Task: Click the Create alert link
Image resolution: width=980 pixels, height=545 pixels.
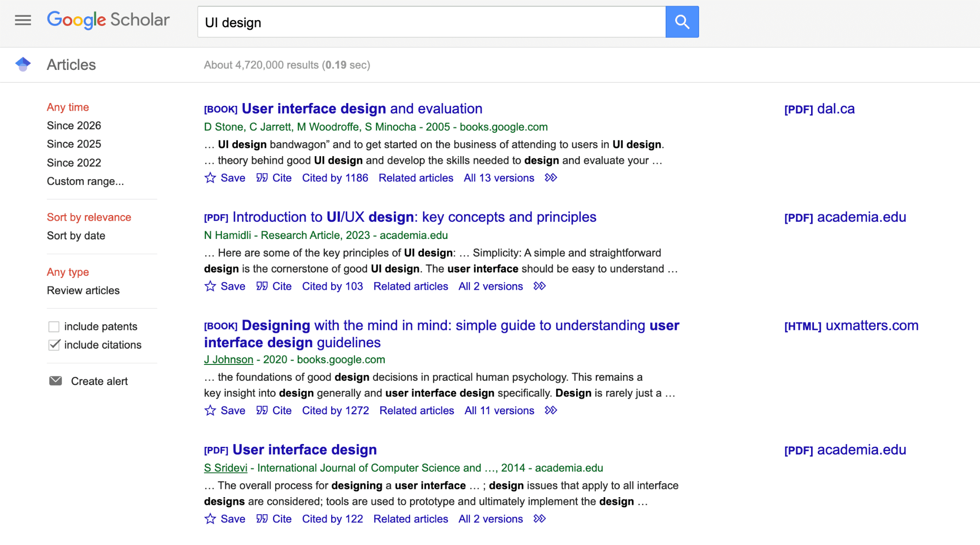Action: tap(100, 381)
